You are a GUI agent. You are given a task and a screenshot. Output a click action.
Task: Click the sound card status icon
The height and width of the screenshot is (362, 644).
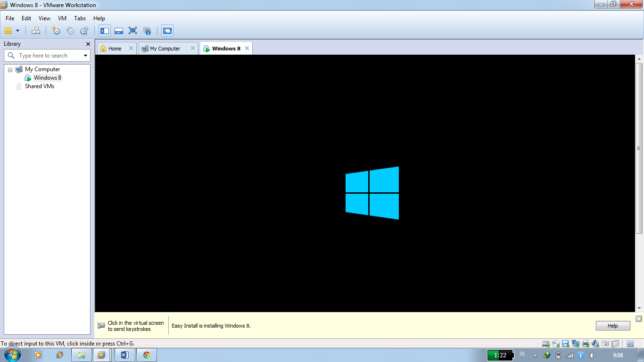point(595,344)
